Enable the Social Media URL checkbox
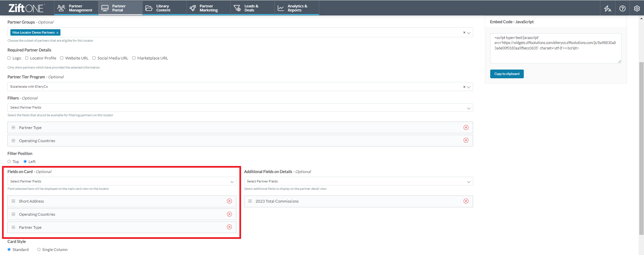This screenshot has width=644, height=255. 94,58
